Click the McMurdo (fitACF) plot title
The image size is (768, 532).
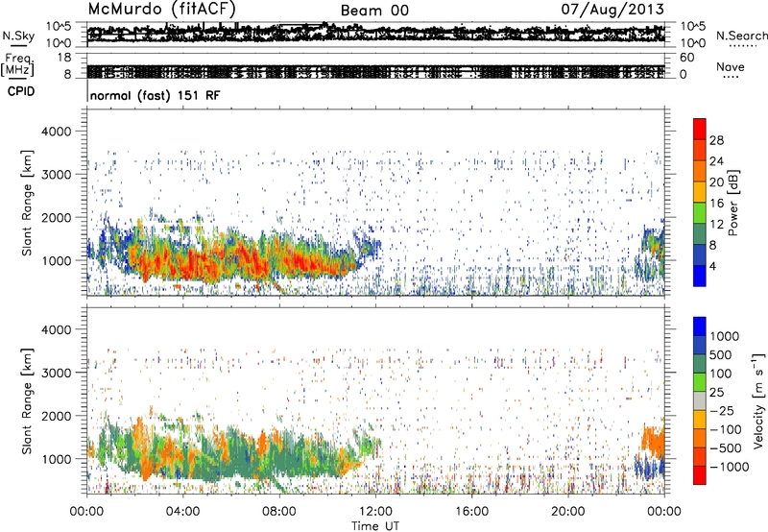click(x=162, y=9)
